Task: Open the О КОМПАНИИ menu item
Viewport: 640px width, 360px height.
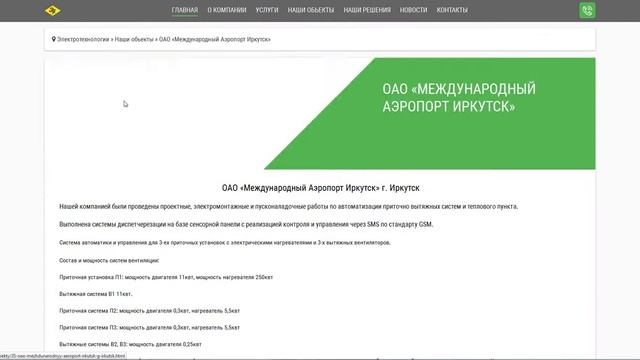Action: [227, 10]
